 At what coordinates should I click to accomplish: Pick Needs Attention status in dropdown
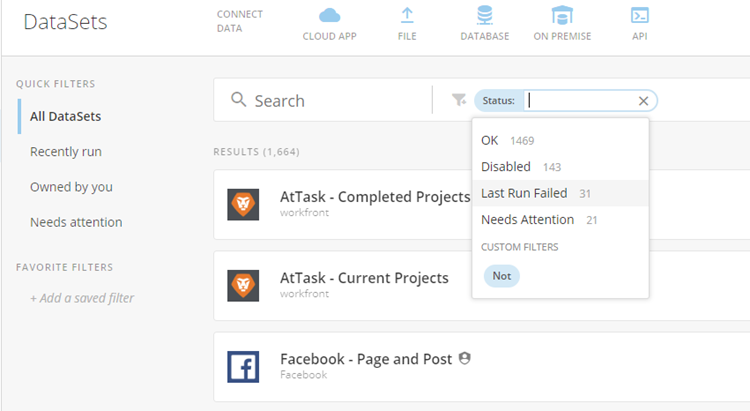pos(527,220)
